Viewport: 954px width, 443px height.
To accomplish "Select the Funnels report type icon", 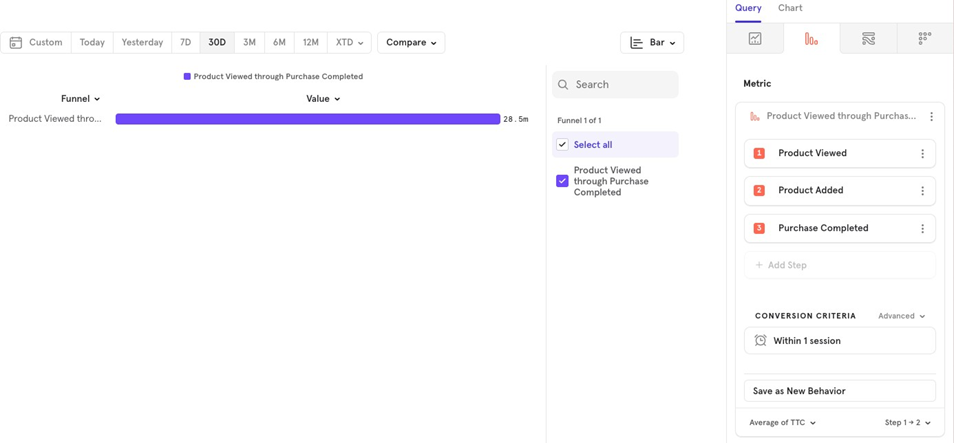I will click(x=811, y=39).
